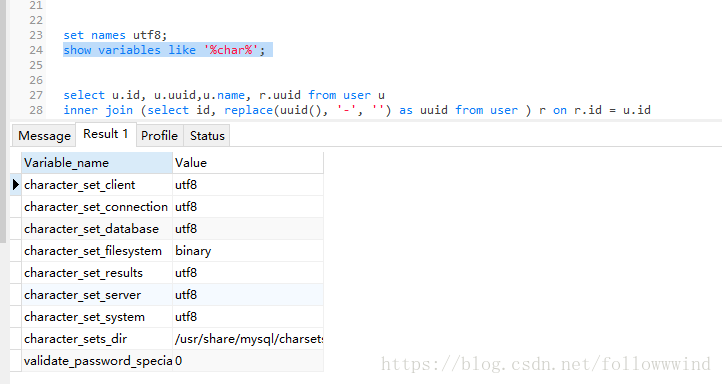Click the editor vertical scrollbar
This screenshot has width=722, height=384.
coord(3,121)
